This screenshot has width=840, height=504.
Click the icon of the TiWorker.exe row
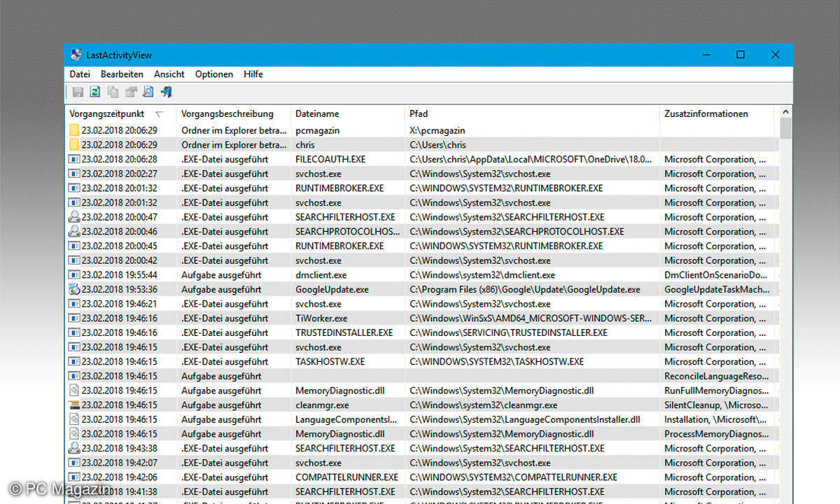click(x=74, y=318)
